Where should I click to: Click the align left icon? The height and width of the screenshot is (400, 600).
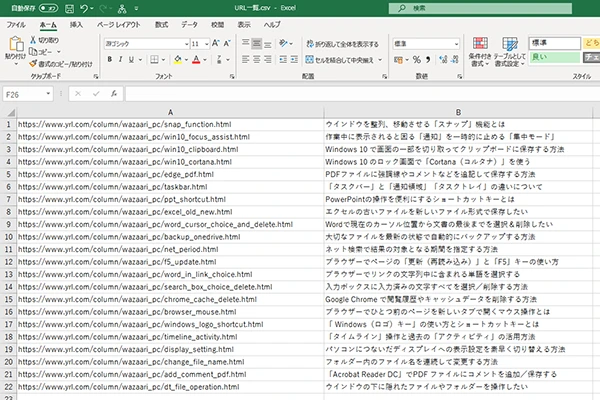coord(246,60)
